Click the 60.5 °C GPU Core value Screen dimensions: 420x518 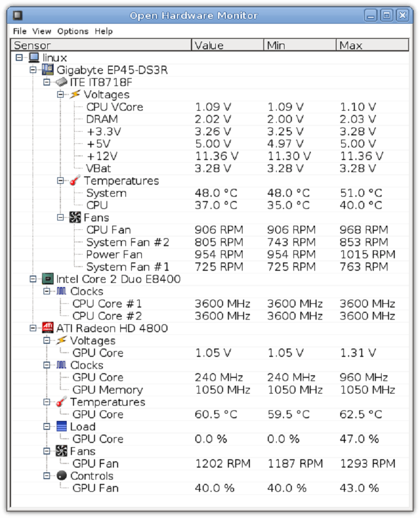coord(216,414)
